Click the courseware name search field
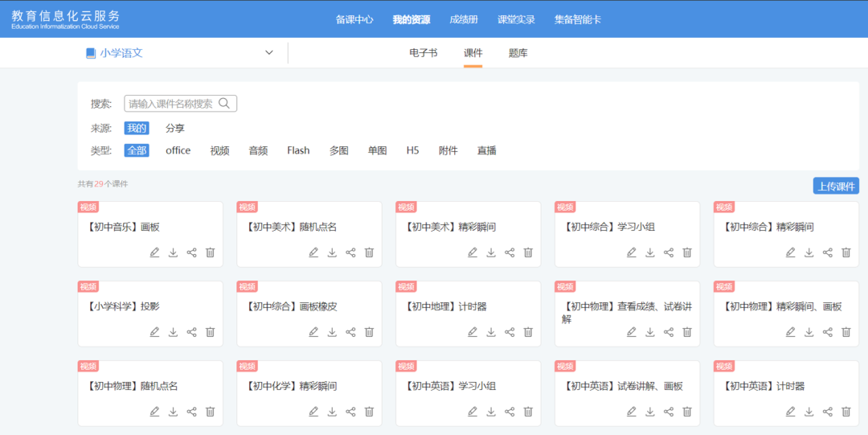This screenshot has width=868, height=435. pos(171,104)
